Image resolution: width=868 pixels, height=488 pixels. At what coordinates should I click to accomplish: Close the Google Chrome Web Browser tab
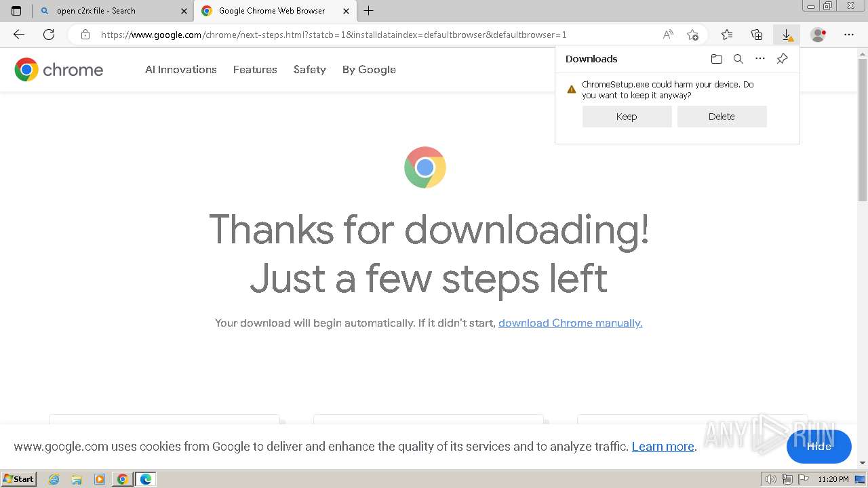click(346, 11)
